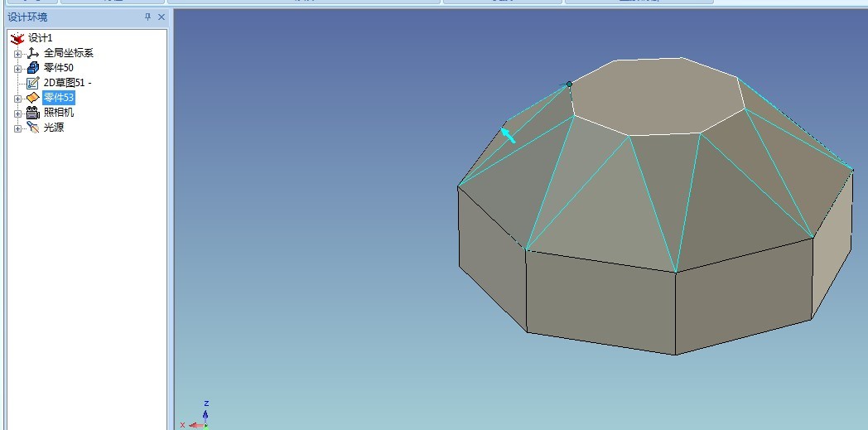This screenshot has width=868, height=430.
Task: Click the orange 零件53 surface icon
Action: [33, 98]
